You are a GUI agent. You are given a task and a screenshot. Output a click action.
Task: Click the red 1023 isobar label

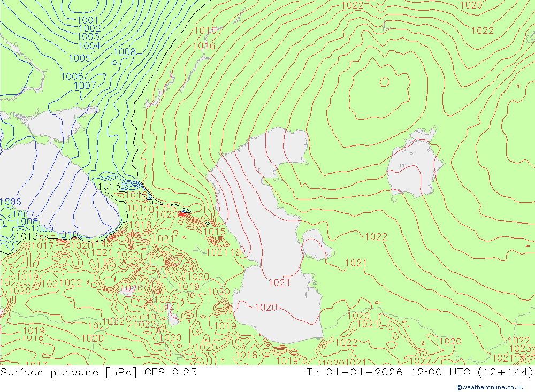[x=520, y=349]
